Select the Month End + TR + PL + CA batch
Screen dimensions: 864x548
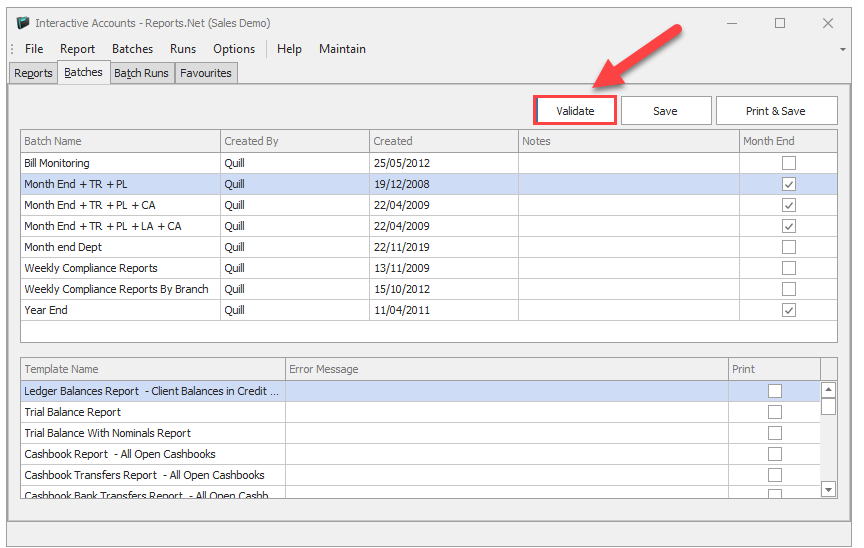click(x=429, y=205)
